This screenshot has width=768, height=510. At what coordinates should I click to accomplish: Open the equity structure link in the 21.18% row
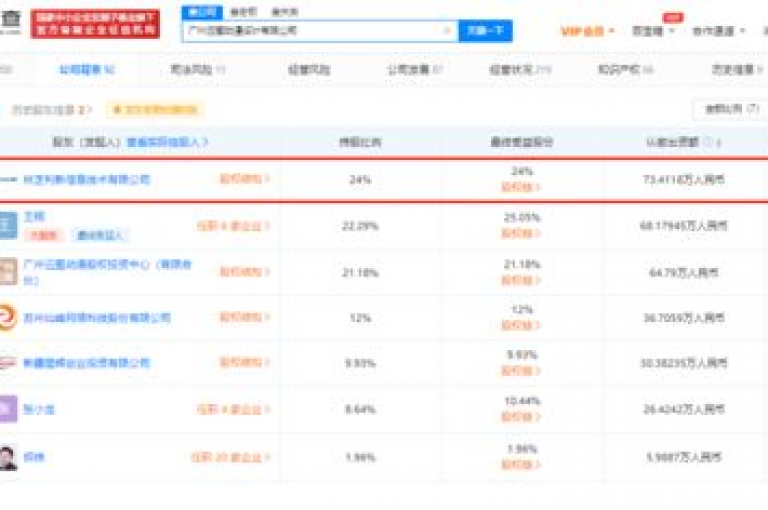(x=245, y=271)
